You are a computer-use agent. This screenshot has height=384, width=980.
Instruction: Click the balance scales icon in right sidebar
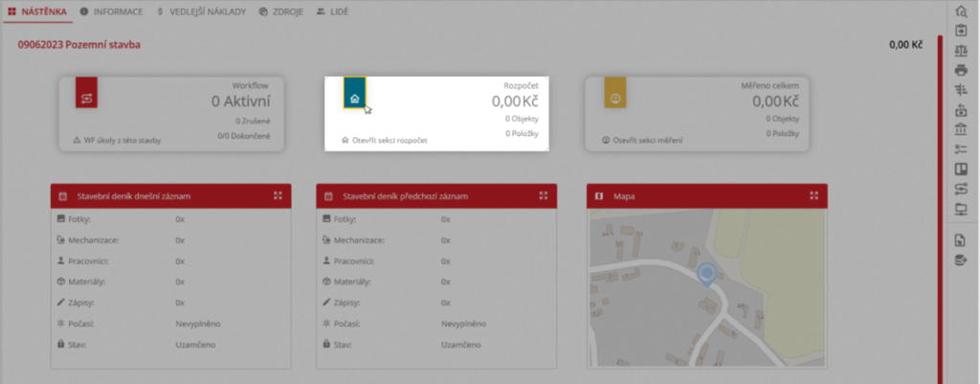coord(962,51)
